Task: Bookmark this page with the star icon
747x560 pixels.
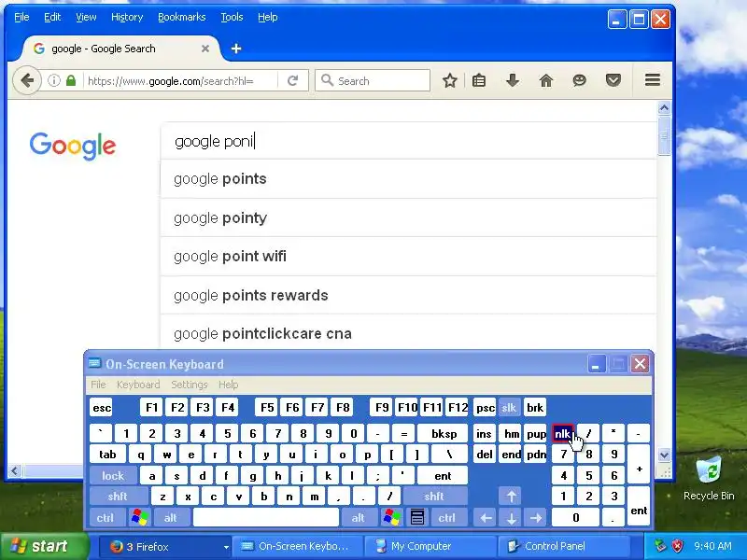Action: coord(449,80)
